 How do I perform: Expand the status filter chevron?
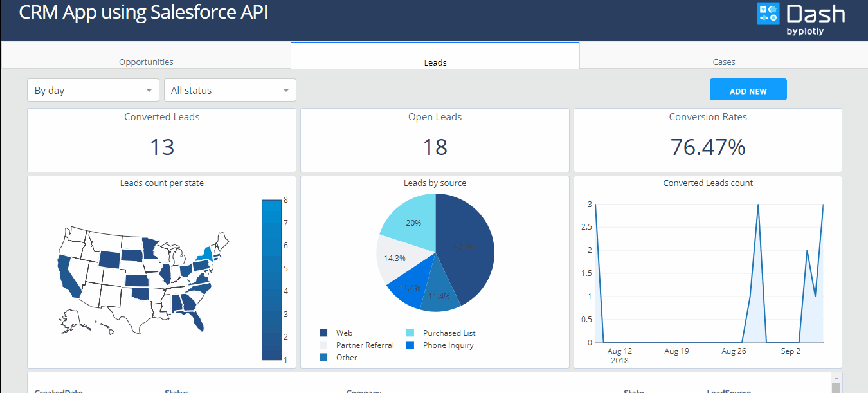point(286,90)
